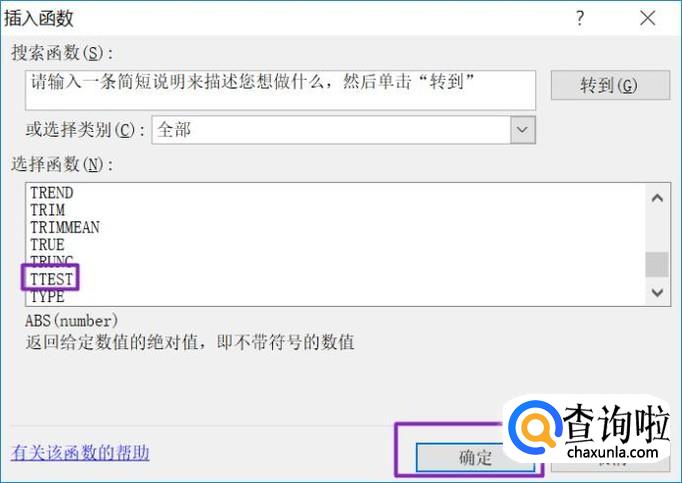
Task: Select TYPE in the function list
Action: 47,297
